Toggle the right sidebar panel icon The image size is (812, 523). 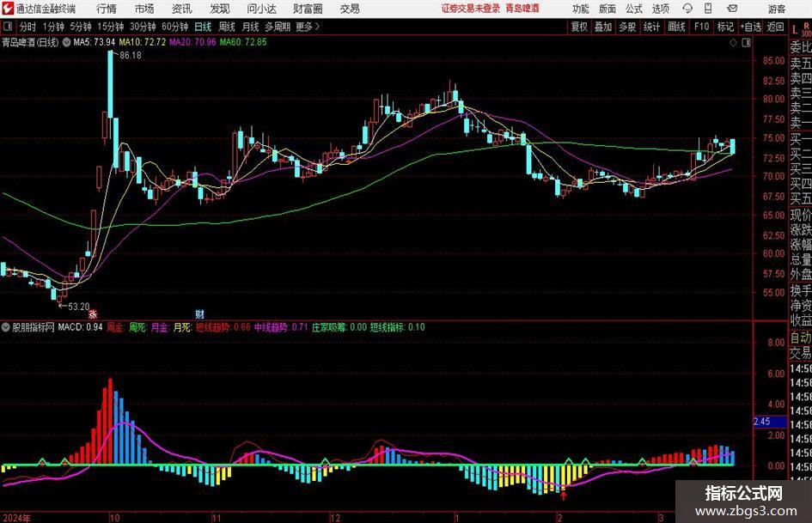[746, 42]
